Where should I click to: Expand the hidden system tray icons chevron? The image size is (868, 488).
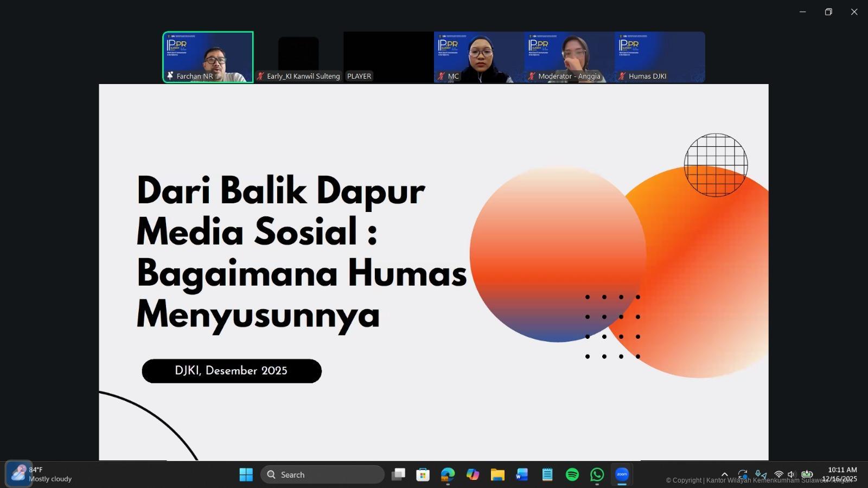[724, 474]
